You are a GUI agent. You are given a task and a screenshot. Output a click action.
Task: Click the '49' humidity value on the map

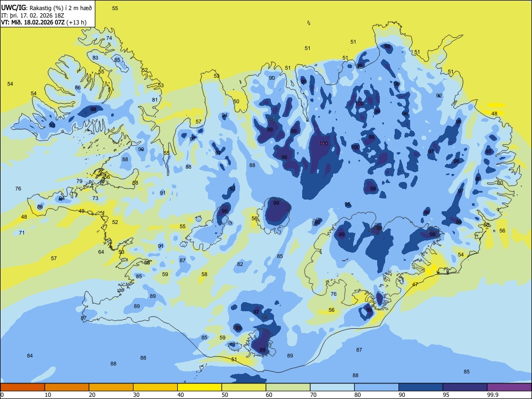click(x=81, y=211)
